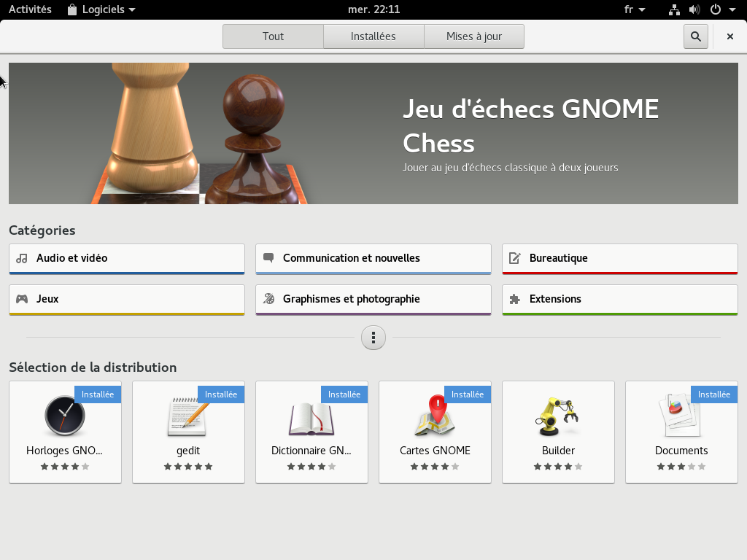Viewport: 747px width, 560px height.
Task: Click the search magnifier icon
Action: tap(696, 36)
